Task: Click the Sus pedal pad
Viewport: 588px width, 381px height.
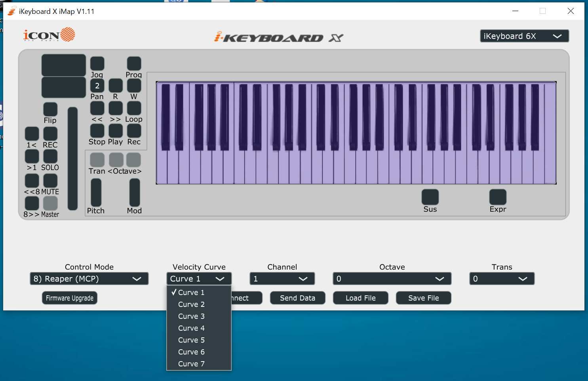Action: tap(430, 197)
